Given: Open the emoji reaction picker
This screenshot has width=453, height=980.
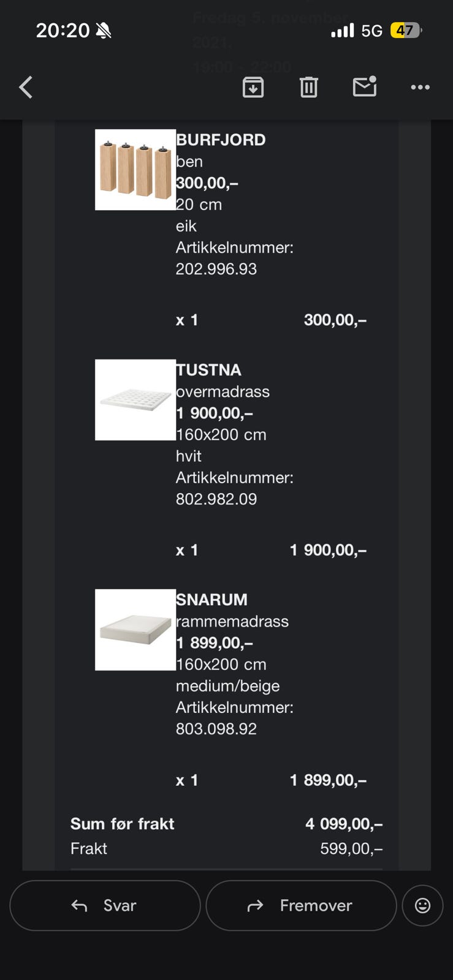Looking at the screenshot, I should click(422, 905).
